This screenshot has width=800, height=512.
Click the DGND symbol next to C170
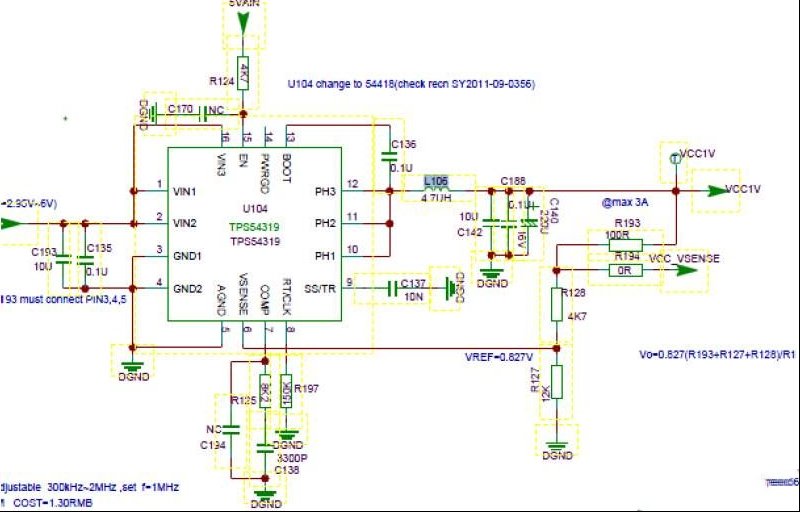point(153,115)
